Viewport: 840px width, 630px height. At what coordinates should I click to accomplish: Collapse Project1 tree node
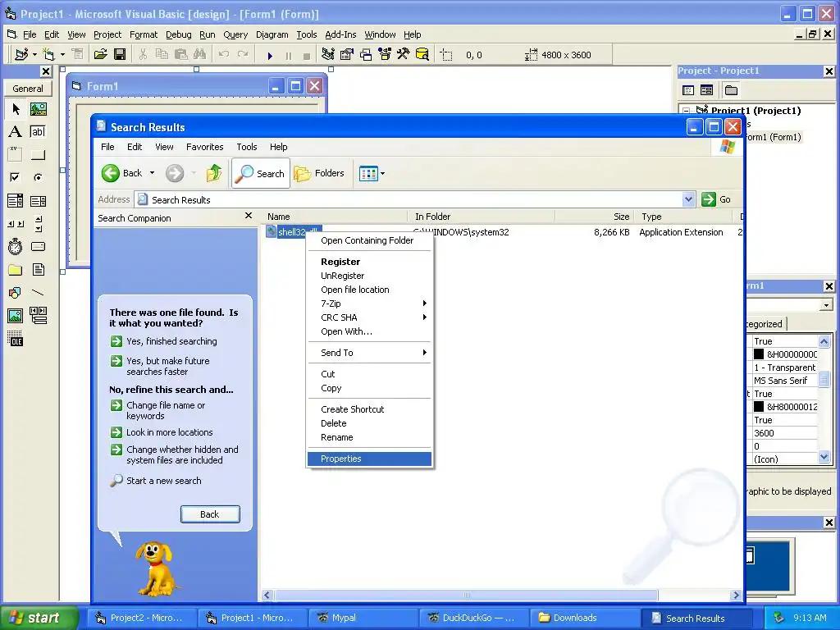pyautogui.click(x=687, y=111)
